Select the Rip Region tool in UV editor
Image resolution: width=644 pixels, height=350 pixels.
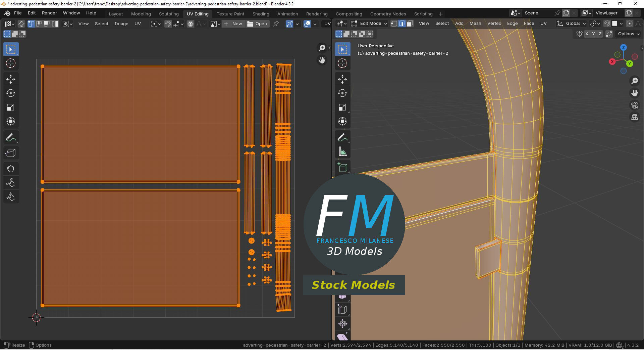(x=11, y=153)
